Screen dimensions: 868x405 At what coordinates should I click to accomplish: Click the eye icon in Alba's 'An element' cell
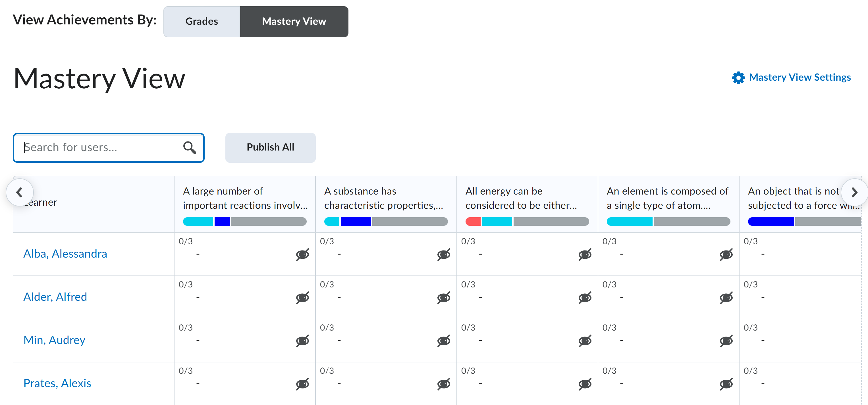(x=726, y=254)
